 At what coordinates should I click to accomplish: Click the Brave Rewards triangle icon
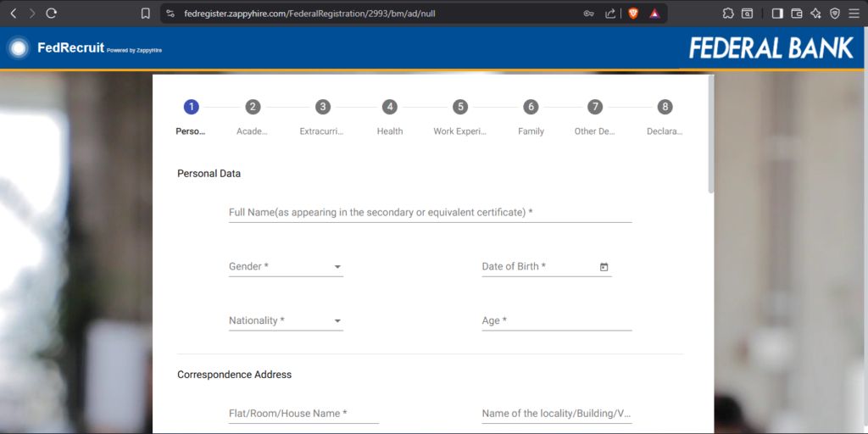tap(654, 14)
